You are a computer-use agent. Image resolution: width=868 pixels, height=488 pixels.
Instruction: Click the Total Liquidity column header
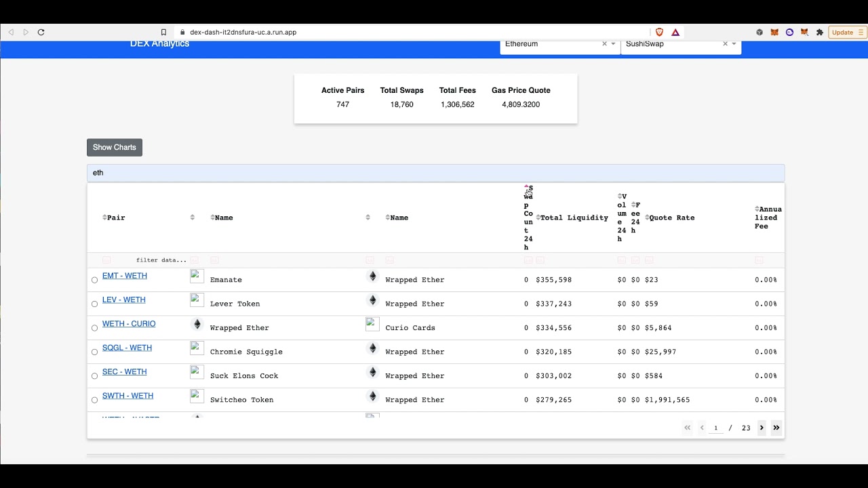coord(574,218)
